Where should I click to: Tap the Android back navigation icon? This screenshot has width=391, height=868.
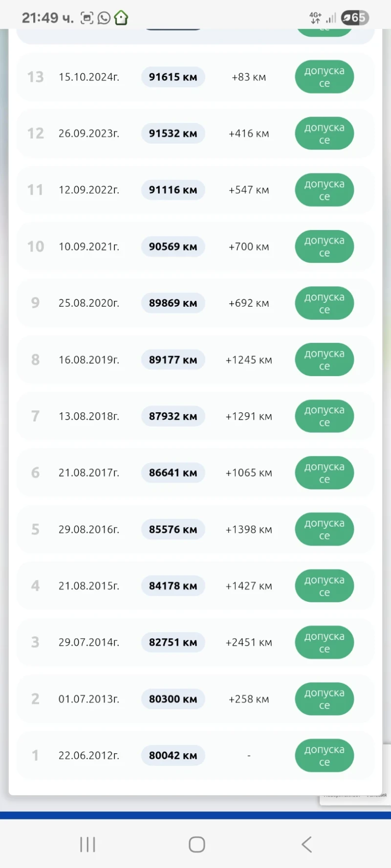click(x=306, y=844)
